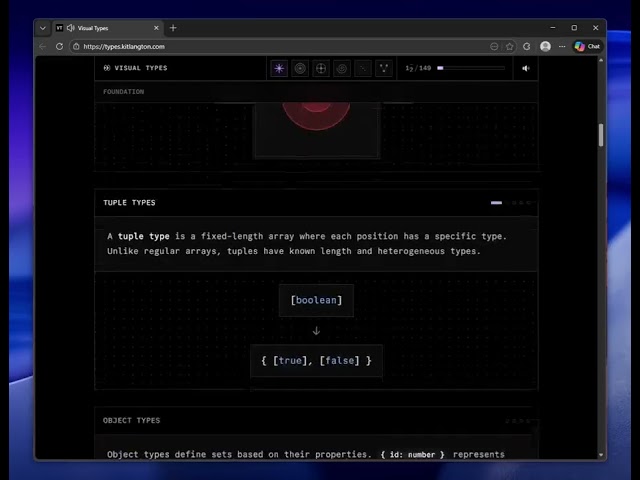This screenshot has width=640, height=480.
Task: Go back to the previous page
Action: (42, 47)
